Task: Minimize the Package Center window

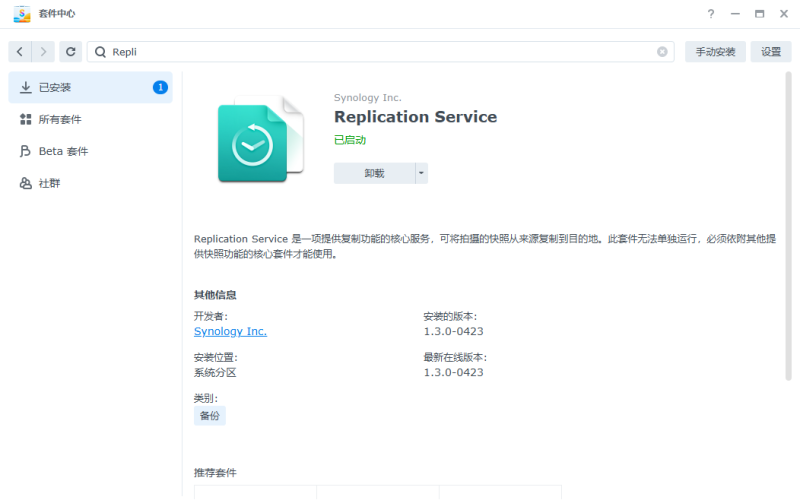Action: [735, 14]
